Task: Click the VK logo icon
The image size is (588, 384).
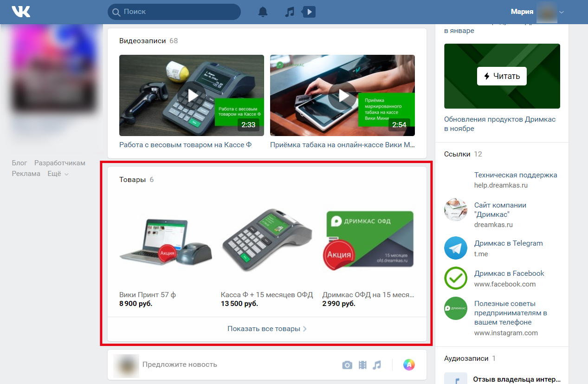Action: [21, 12]
